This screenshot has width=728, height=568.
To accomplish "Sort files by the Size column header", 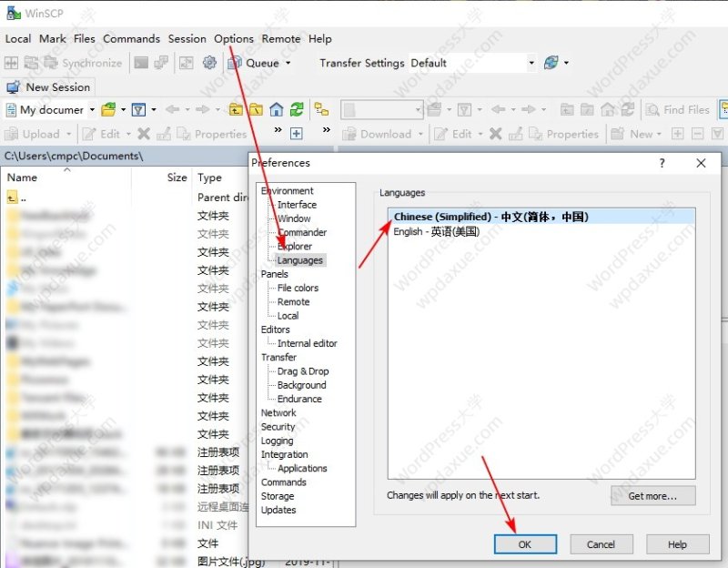I will pos(177,177).
